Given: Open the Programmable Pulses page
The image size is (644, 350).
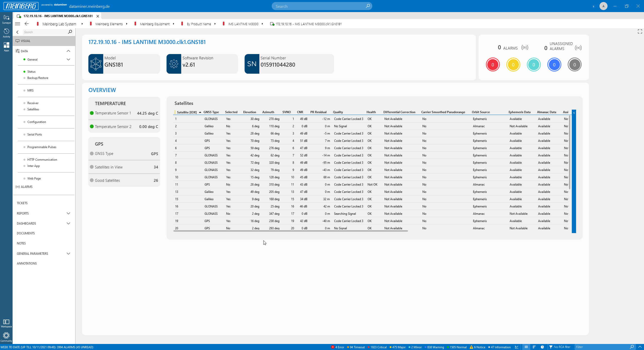Looking at the screenshot, I should click(42, 147).
